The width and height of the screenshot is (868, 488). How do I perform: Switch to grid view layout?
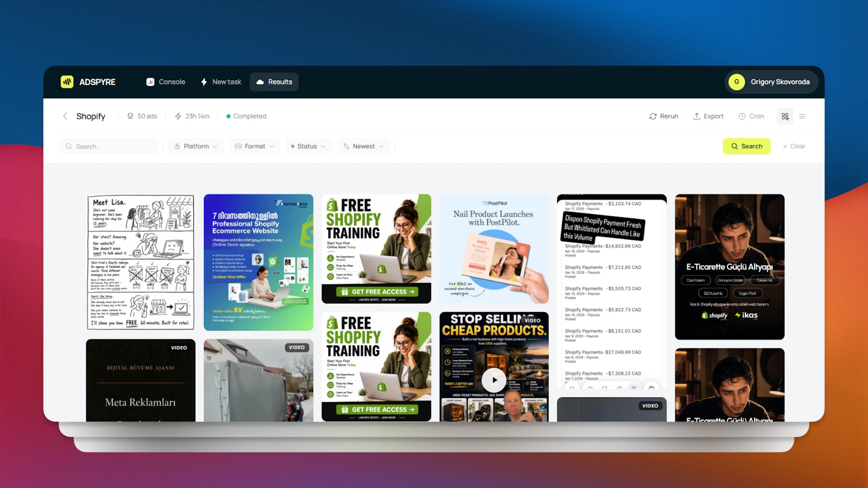[785, 116]
